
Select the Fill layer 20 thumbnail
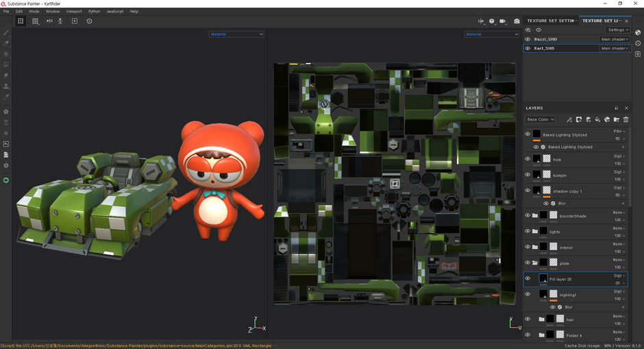(x=543, y=279)
